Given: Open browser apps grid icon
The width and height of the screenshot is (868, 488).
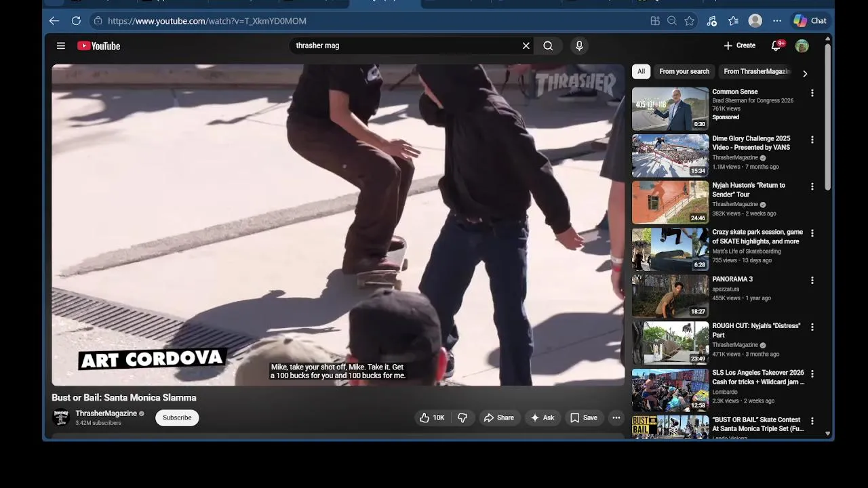Looking at the screenshot, I should 655,21.
